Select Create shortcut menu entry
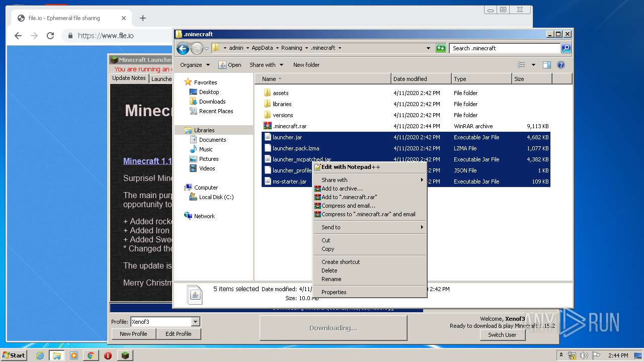 tap(369, 262)
